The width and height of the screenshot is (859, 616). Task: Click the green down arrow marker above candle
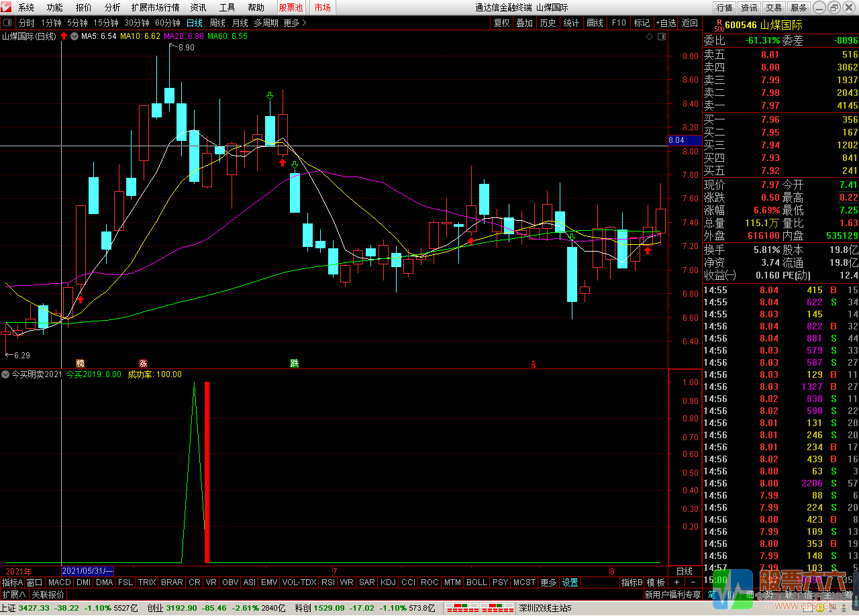[270, 96]
